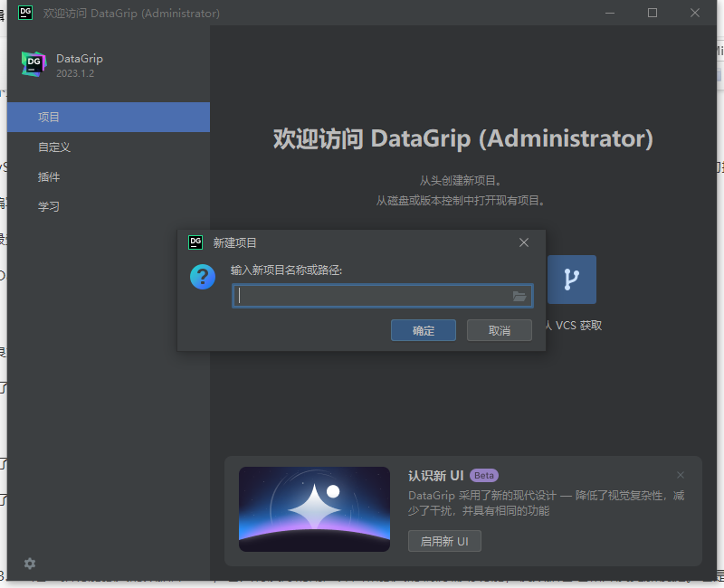Click the DG icon in the 新建项目 dialog
The width and height of the screenshot is (724, 588).
point(195,242)
